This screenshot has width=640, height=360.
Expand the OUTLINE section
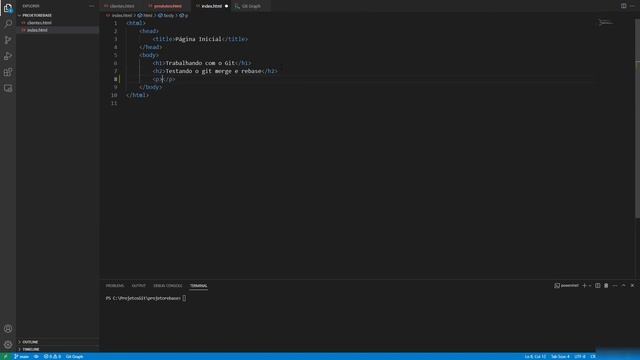pyautogui.click(x=30, y=342)
